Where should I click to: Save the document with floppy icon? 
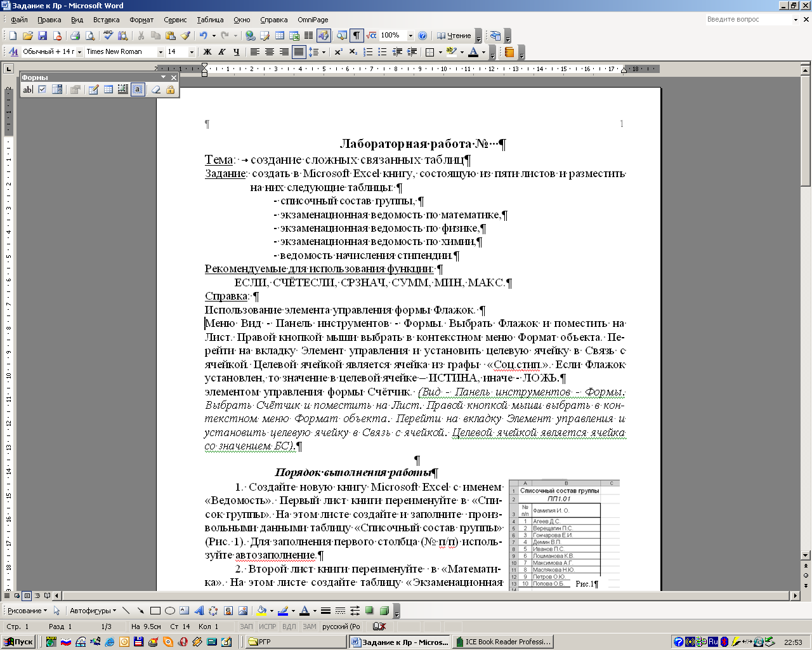[43, 36]
